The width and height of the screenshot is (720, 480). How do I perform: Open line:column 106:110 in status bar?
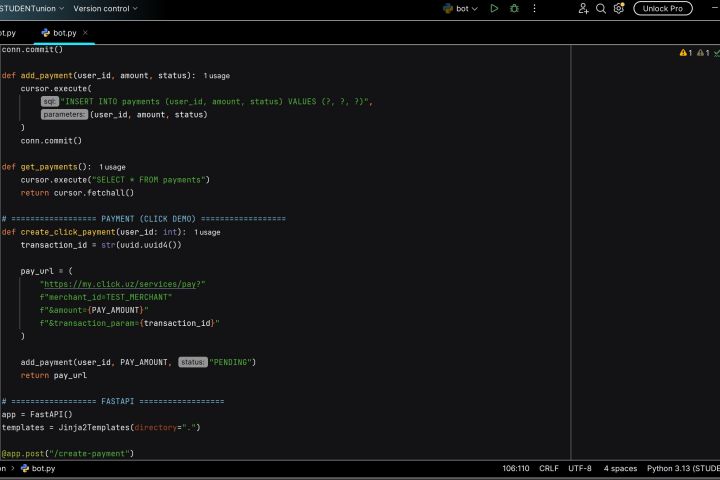click(x=516, y=469)
